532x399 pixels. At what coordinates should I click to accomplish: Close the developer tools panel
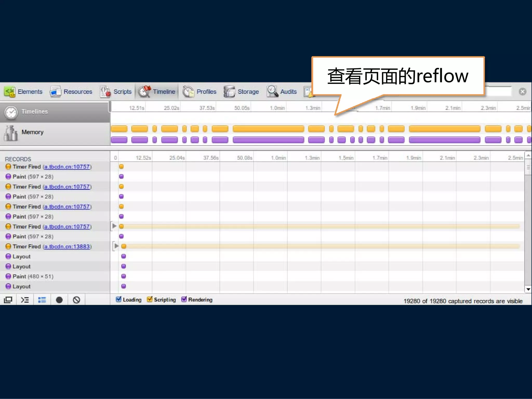point(523,91)
